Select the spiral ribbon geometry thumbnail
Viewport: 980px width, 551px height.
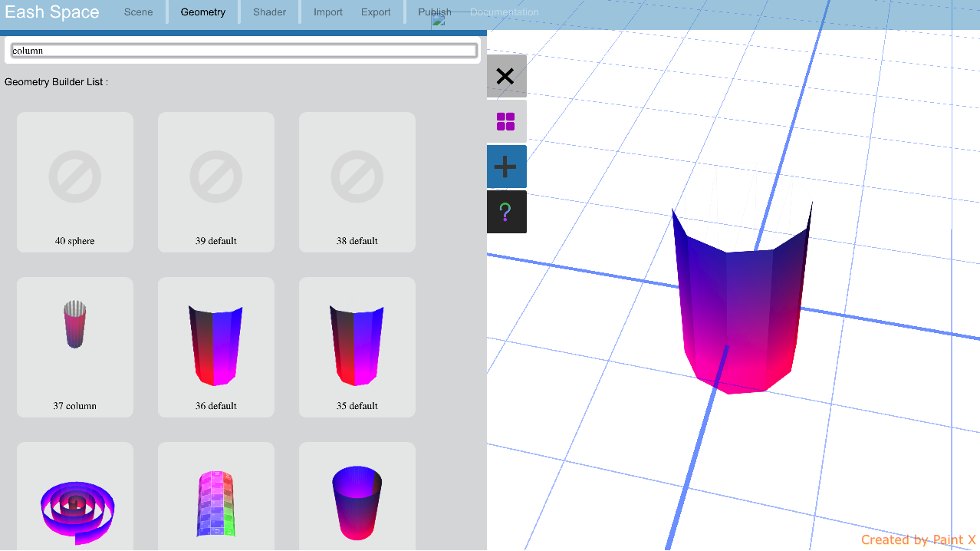(x=77, y=513)
